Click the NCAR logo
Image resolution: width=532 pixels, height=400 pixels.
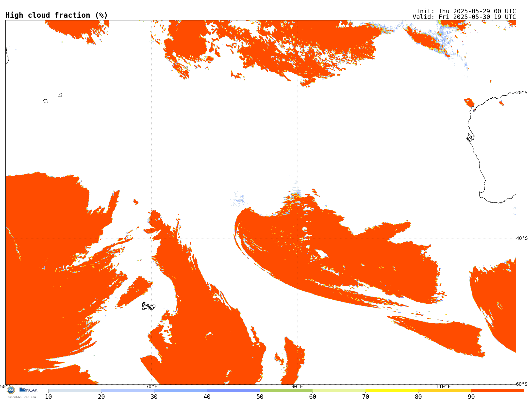tap(28, 390)
